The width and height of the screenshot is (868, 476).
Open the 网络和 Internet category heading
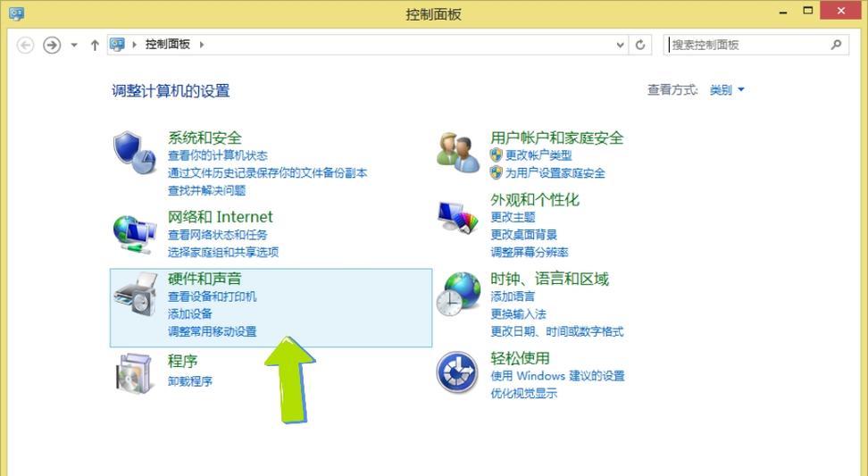pos(221,217)
